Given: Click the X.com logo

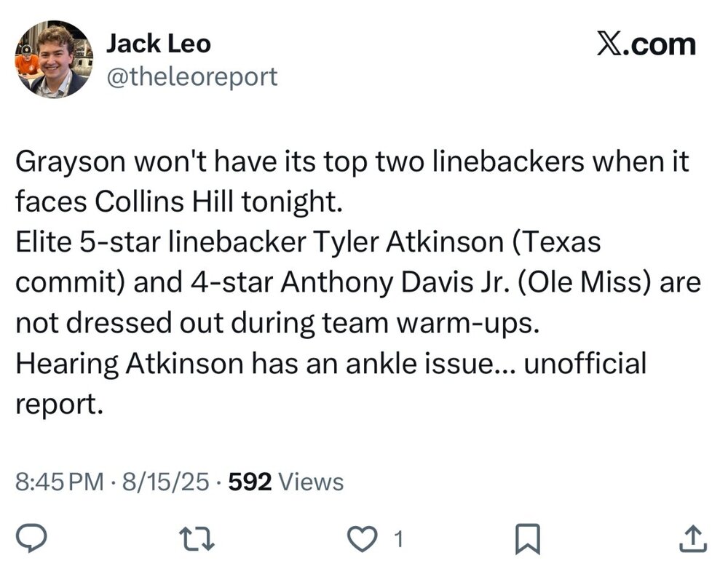Looking at the screenshot, I should [x=646, y=45].
